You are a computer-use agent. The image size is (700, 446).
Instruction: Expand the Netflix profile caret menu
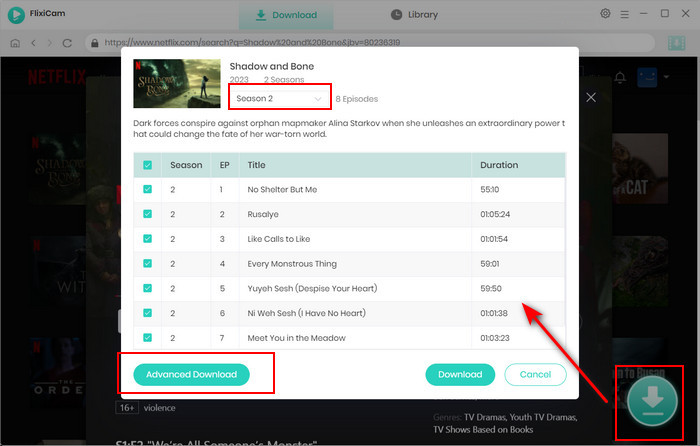click(667, 77)
